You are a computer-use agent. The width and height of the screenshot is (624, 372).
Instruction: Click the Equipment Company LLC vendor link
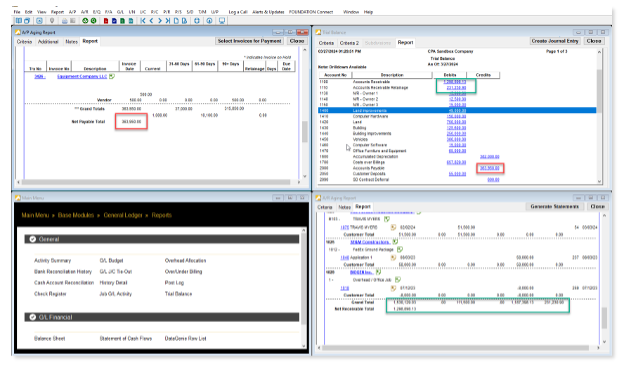[82, 76]
